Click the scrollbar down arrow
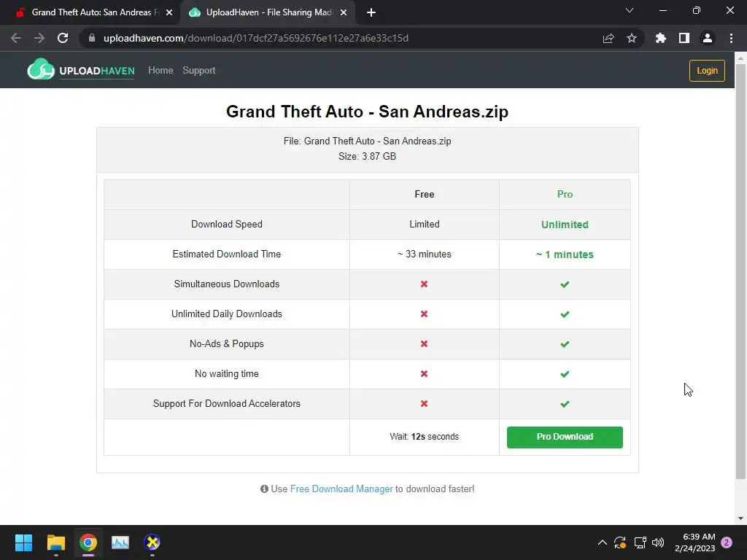 [740, 518]
